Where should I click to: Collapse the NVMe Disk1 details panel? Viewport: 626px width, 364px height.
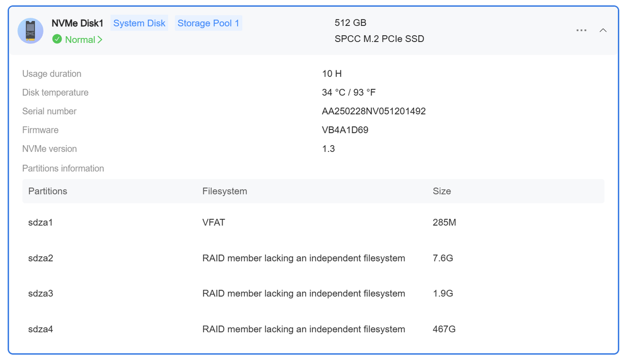(603, 30)
